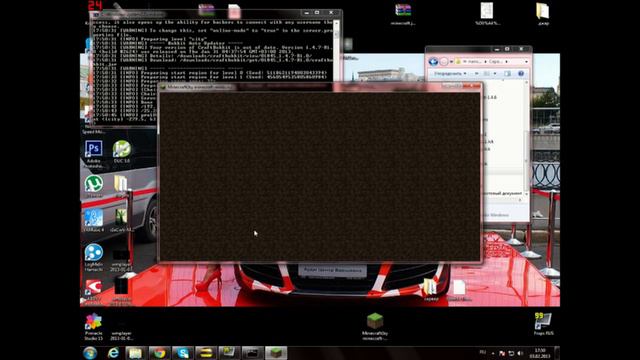Open the Windows Start menu

click(90, 353)
